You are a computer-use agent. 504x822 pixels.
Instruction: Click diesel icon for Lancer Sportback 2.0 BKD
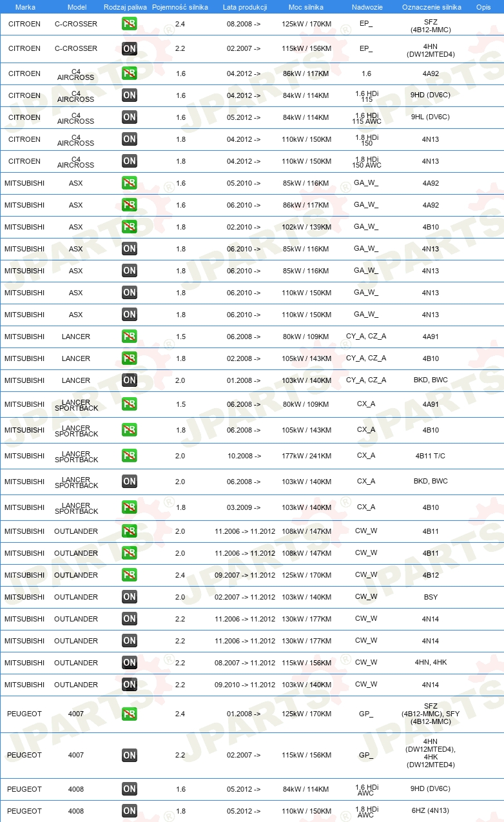click(x=130, y=482)
